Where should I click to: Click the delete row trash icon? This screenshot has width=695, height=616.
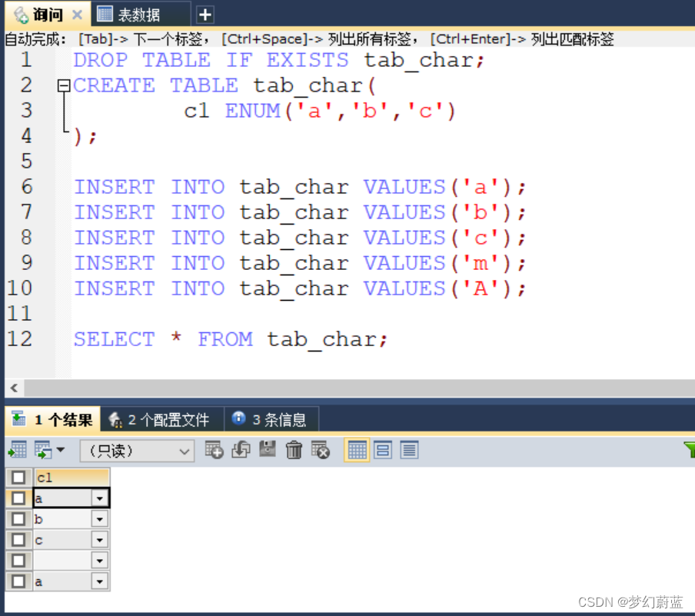click(294, 450)
